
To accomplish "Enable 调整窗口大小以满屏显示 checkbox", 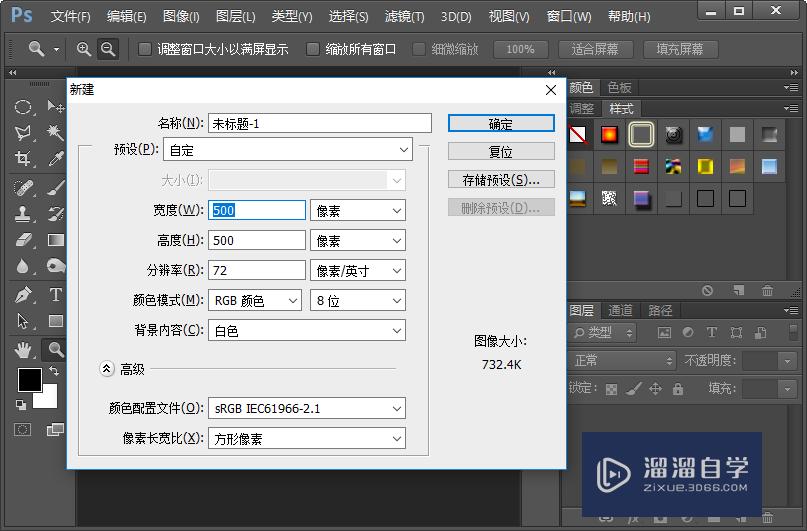I will [145, 49].
